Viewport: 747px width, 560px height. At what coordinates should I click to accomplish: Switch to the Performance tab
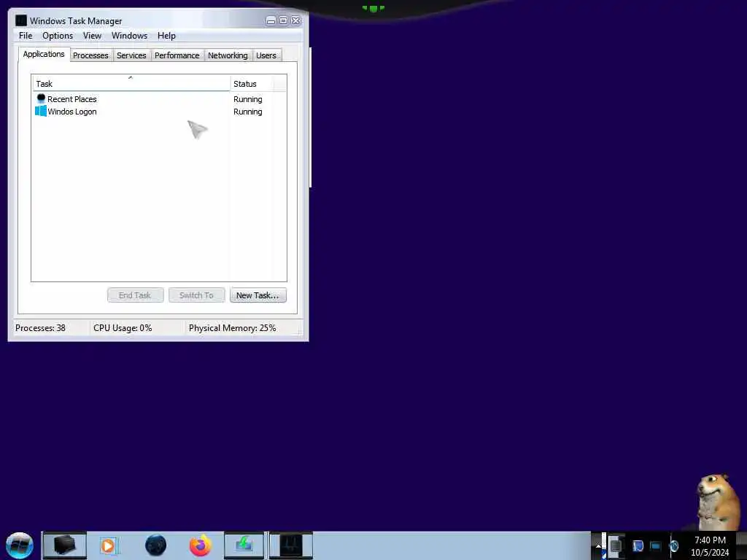click(177, 55)
